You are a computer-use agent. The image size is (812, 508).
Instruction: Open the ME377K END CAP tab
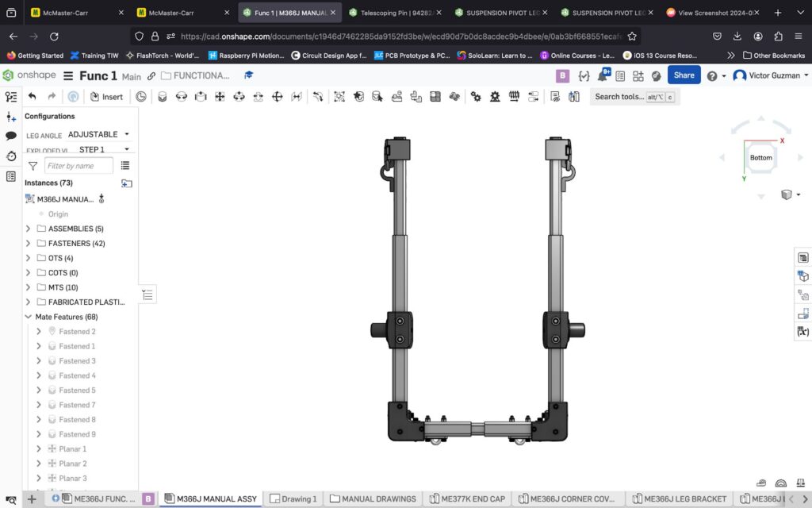467,499
